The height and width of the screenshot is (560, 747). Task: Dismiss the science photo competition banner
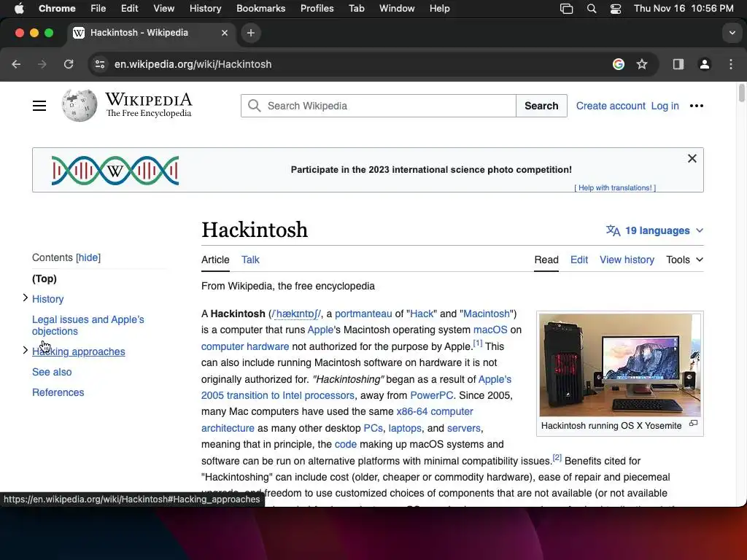pos(692,158)
